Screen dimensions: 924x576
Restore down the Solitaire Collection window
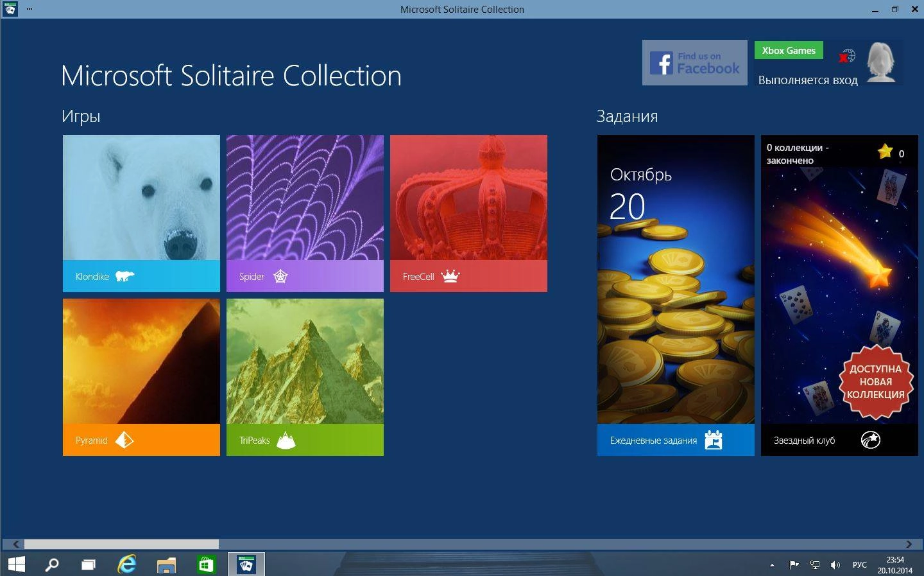pyautogui.click(x=895, y=10)
